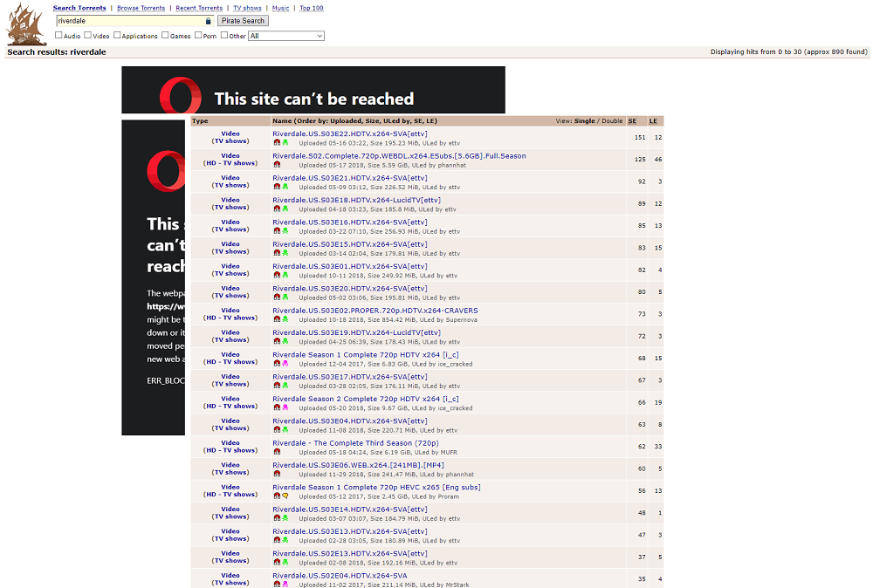The width and height of the screenshot is (873, 588).
Task: Click the magnet icon for Riverdale.US.S03E01
Action: point(277,276)
